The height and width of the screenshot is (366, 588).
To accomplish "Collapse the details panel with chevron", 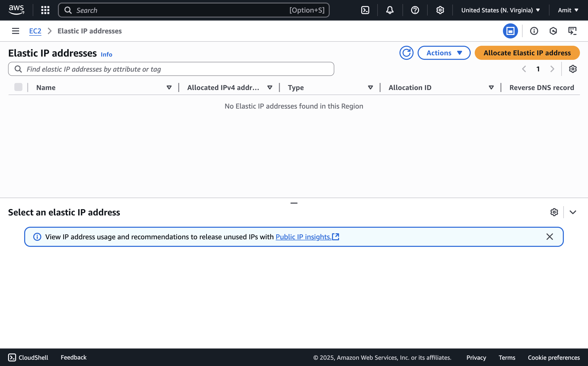I will tap(573, 212).
